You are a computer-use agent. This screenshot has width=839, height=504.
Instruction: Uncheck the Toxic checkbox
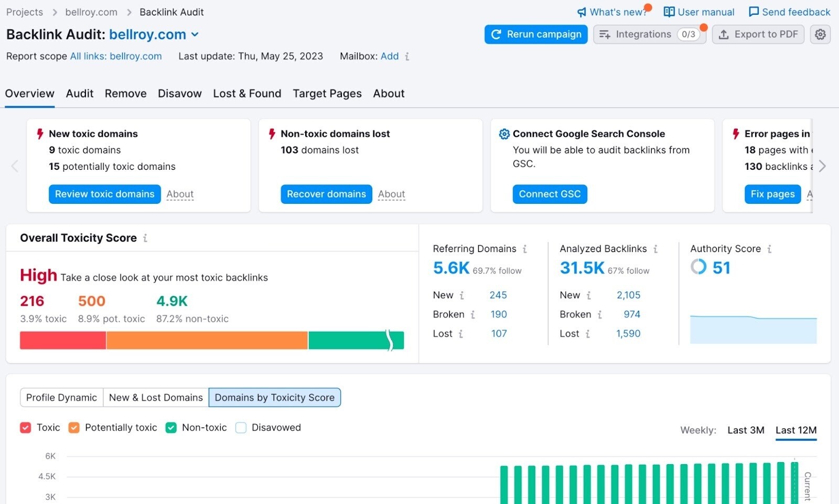(25, 428)
